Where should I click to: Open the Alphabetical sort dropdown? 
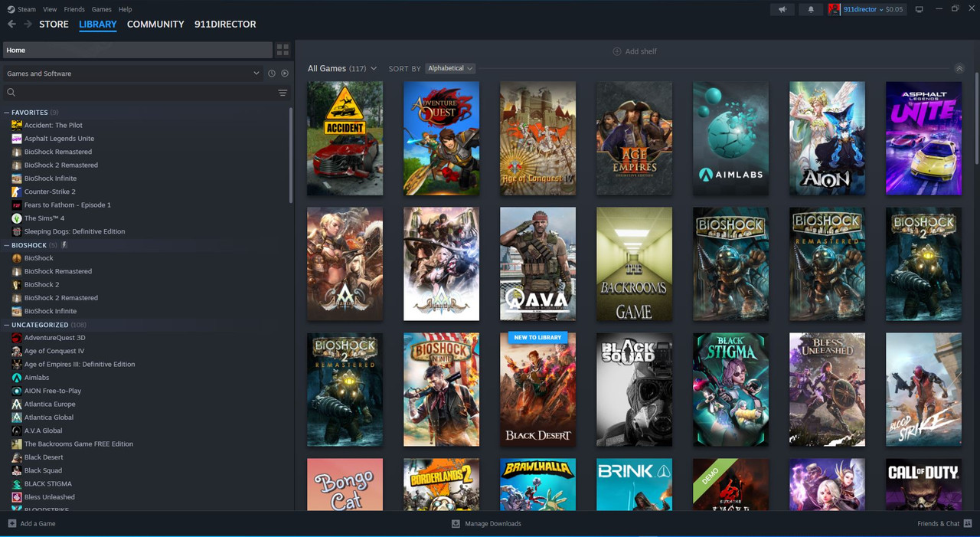coord(450,68)
